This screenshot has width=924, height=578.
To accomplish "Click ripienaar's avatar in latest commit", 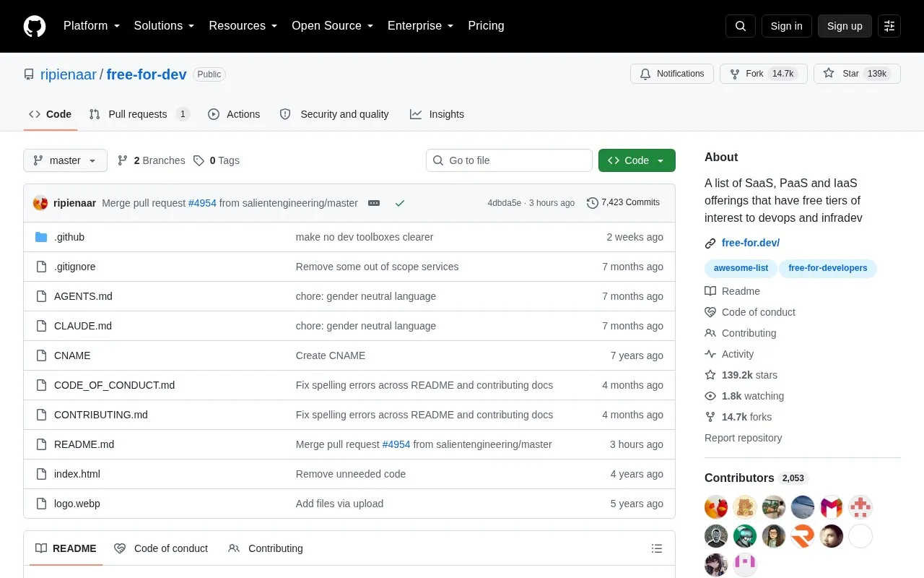I will tap(40, 203).
